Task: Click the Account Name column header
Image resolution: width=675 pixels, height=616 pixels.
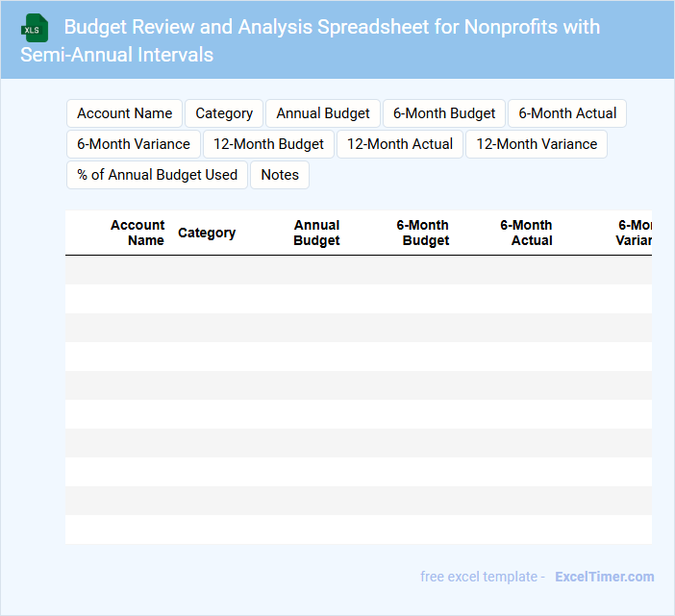Action: 137,233
